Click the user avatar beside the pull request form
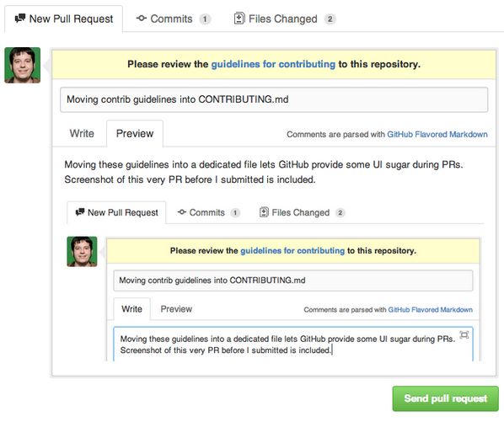The height and width of the screenshot is (422, 504). (x=22, y=65)
